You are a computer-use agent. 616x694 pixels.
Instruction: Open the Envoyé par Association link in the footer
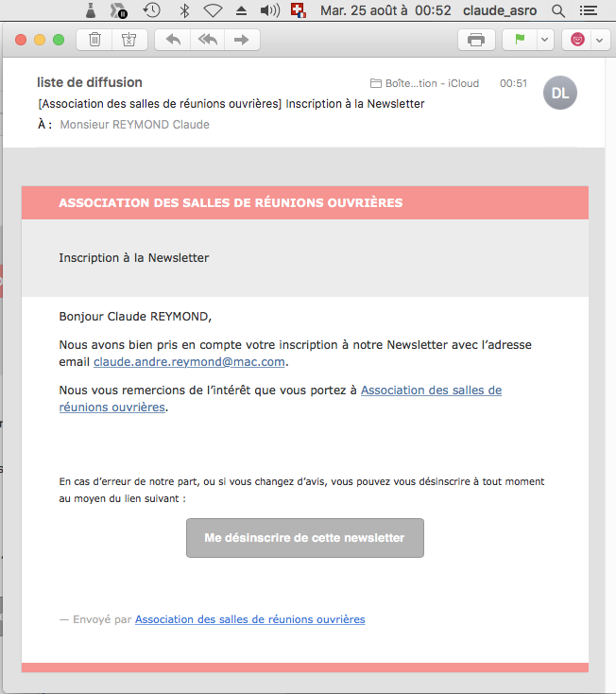point(249,619)
